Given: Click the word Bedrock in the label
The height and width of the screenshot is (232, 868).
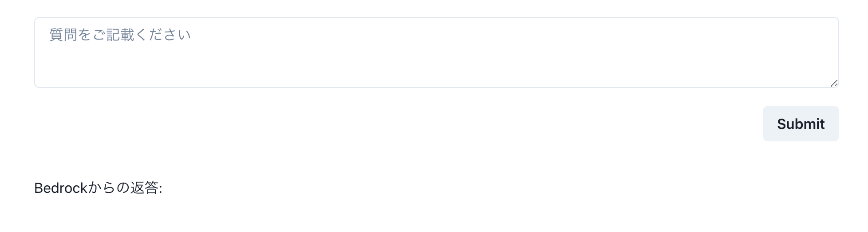Looking at the screenshot, I should 61,188.
